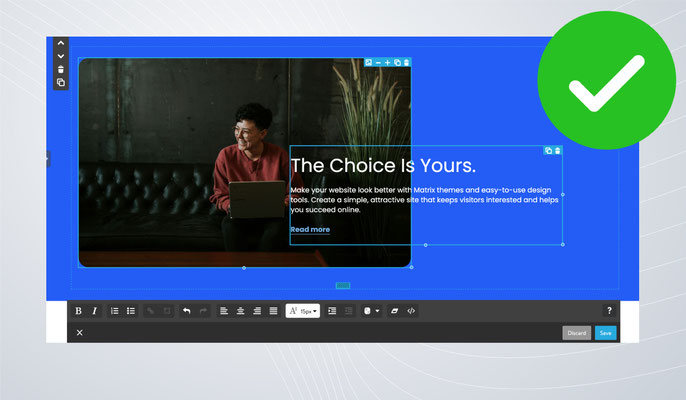The image size is (686, 400).
Task: Click the Discard button
Action: 577,333
